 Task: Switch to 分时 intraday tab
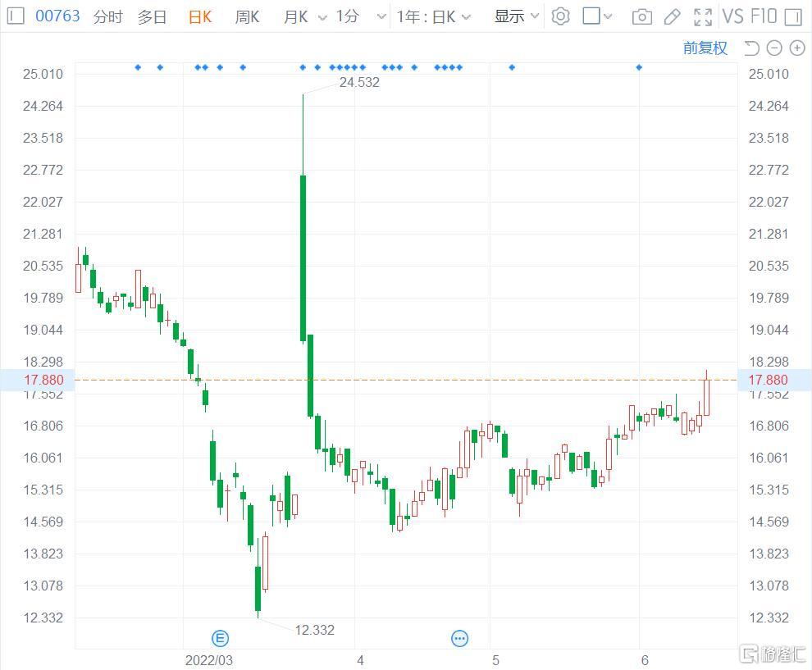[107, 16]
